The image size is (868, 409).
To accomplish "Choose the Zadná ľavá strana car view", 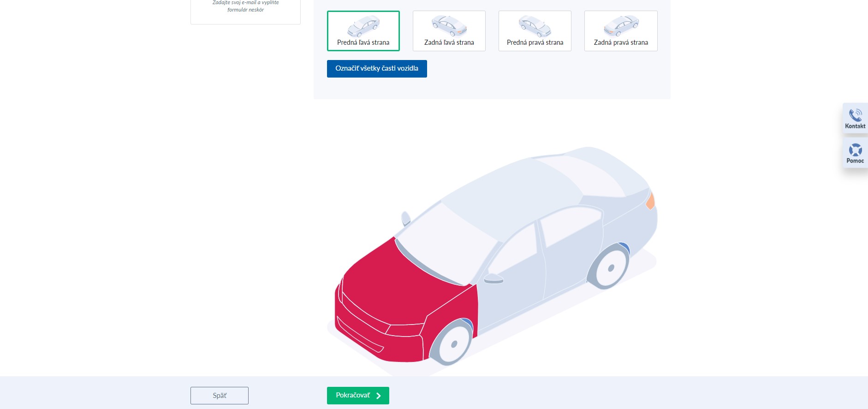I will coord(449,31).
